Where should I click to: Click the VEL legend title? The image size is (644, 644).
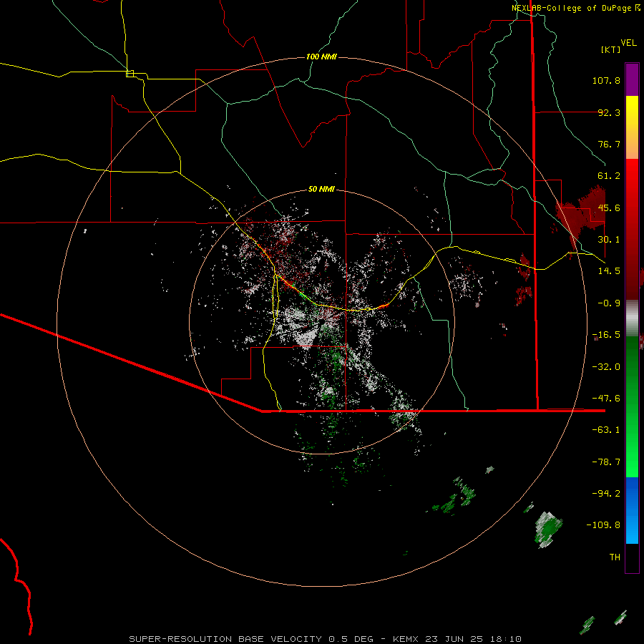[628, 43]
